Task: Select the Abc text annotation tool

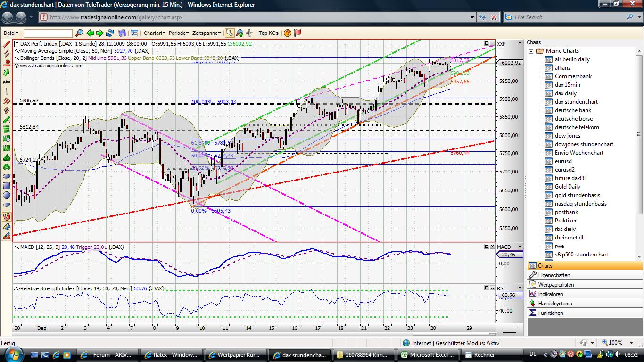Action: point(7,82)
